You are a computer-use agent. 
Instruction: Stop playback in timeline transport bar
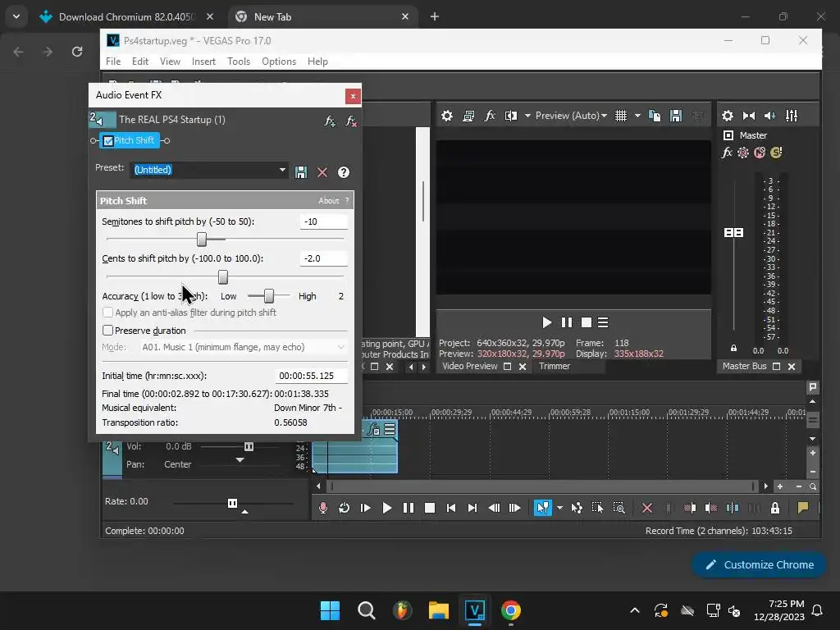click(430, 508)
